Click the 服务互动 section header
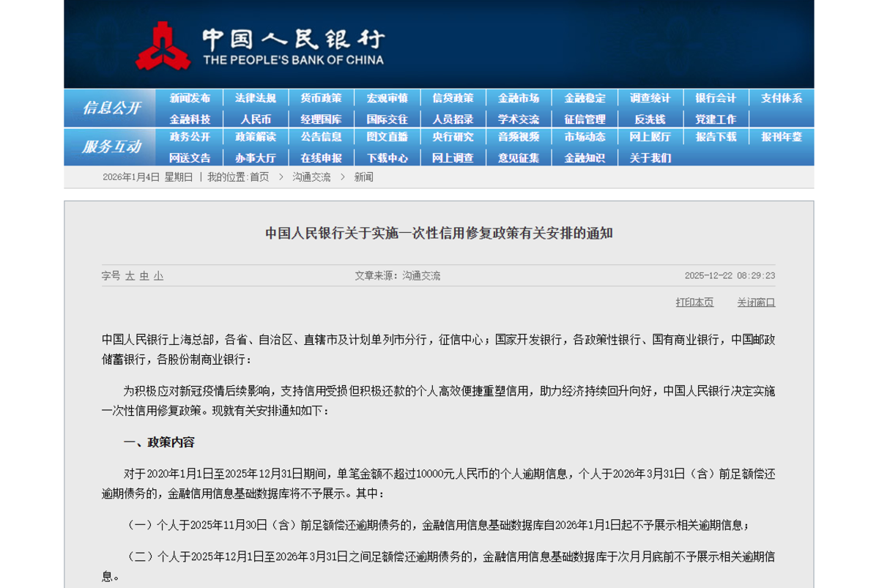Image resolution: width=879 pixels, height=588 pixels. click(x=111, y=146)
